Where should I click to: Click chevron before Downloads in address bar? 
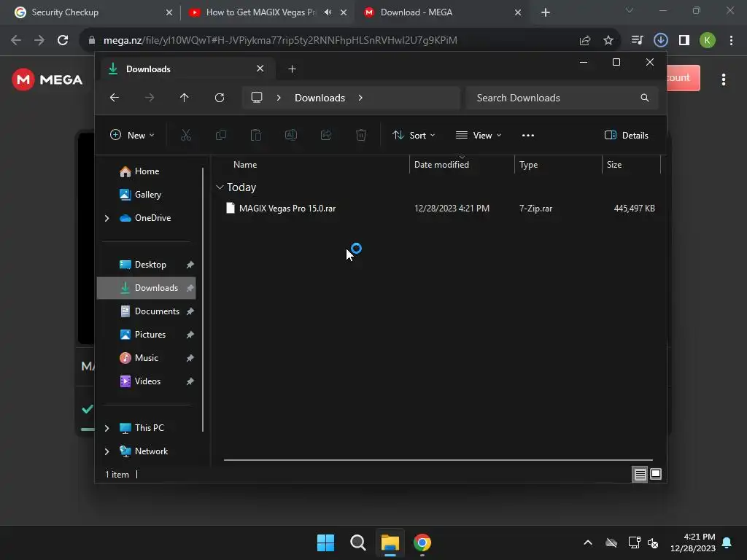(x=279, y=98)
